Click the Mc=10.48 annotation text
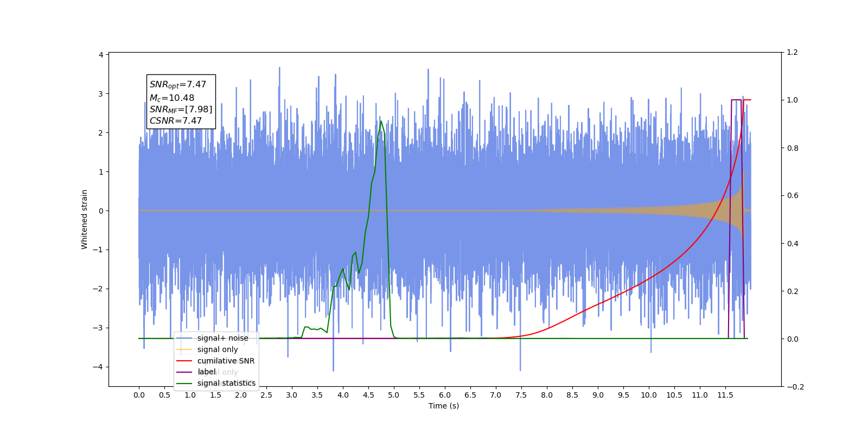The image size is (868, 434). pyautogui.click(x=172, y=98)
